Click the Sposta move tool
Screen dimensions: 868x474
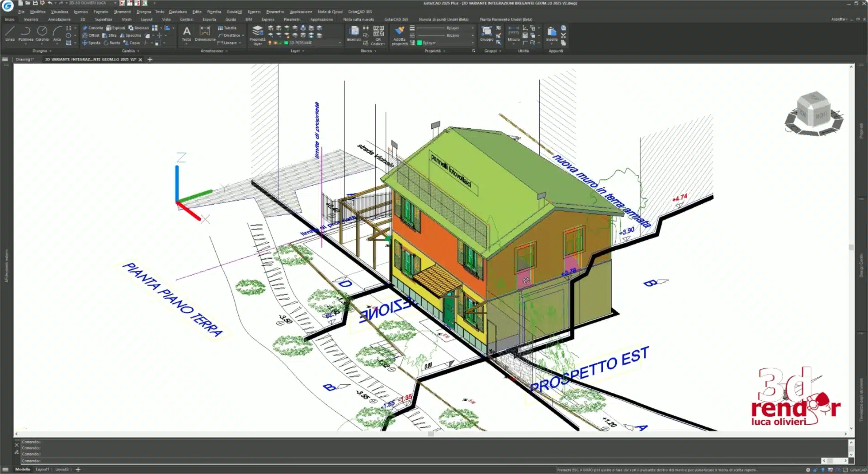(x=91, y=43)
